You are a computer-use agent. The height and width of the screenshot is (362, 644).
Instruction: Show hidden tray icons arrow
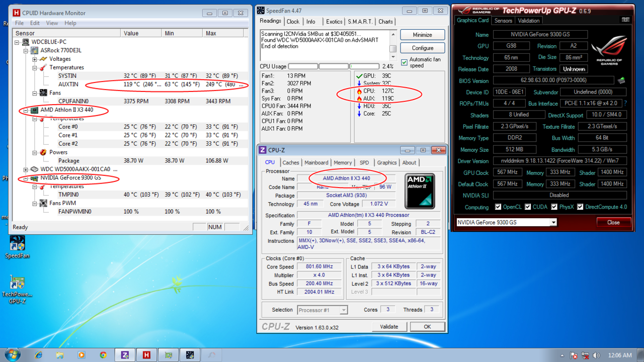tap(563, 355)
